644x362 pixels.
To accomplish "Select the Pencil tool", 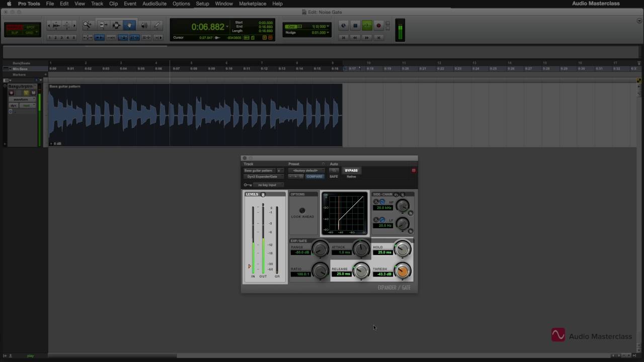I will click(157, 25).
